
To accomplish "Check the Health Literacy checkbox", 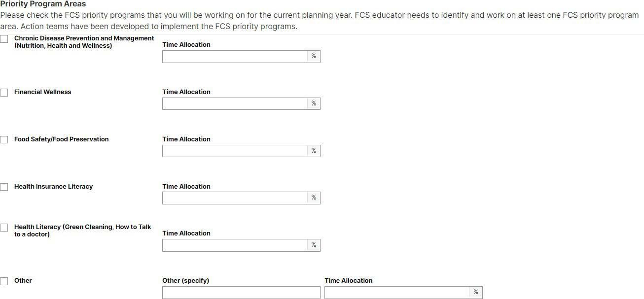I will point(4,227).
